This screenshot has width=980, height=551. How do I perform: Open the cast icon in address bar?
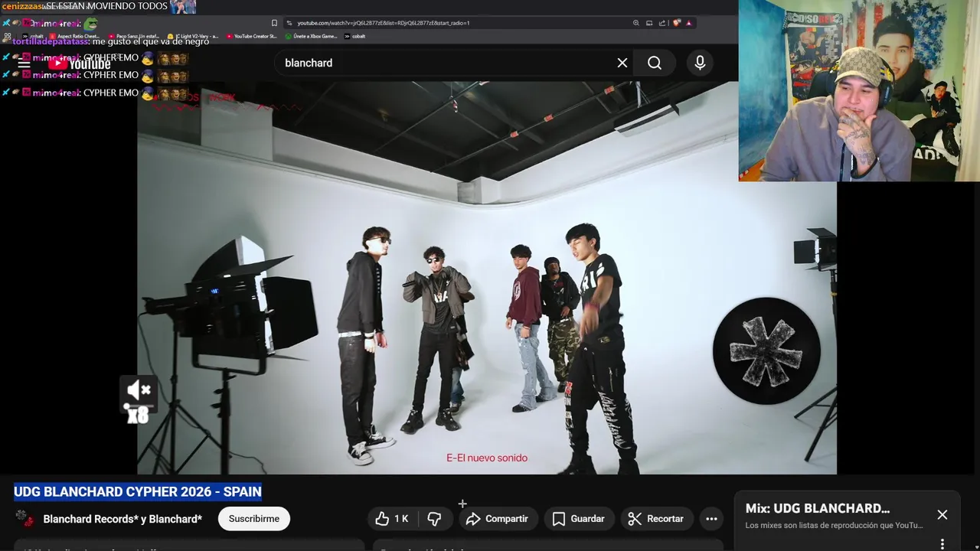649,23
